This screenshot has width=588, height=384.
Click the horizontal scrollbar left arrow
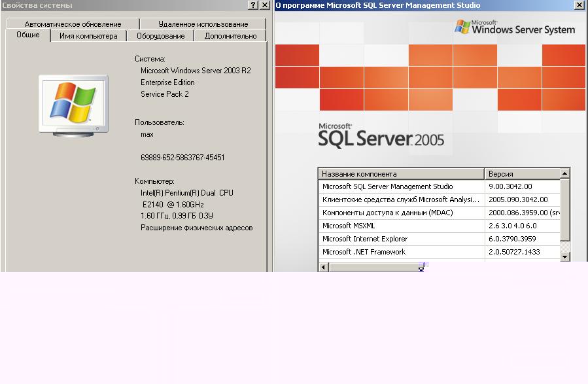coord(324,267)
